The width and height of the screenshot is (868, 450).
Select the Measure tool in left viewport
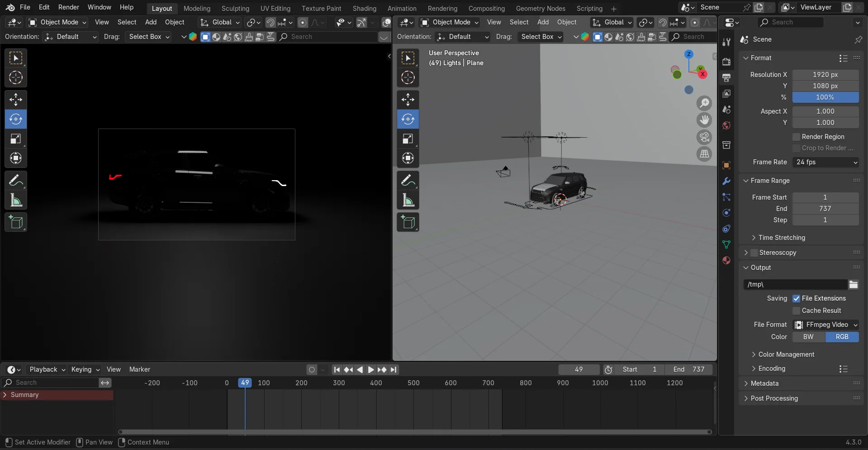point(16,200)
